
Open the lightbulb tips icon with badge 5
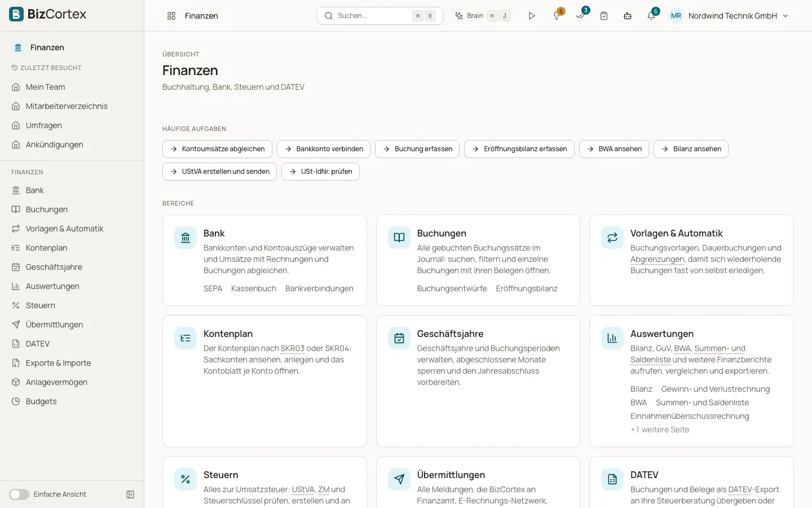click(557, 16)
